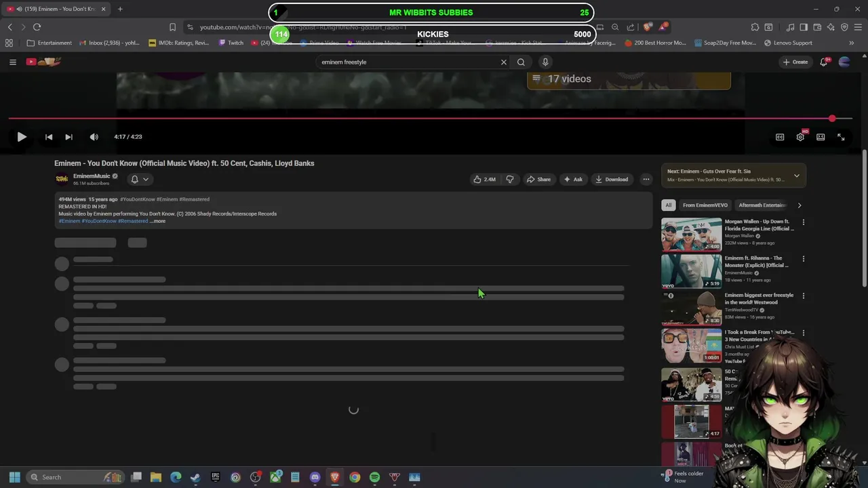Click the eminem freestyle search box
Screen dimensions: 868x488
tap(407, 62)
